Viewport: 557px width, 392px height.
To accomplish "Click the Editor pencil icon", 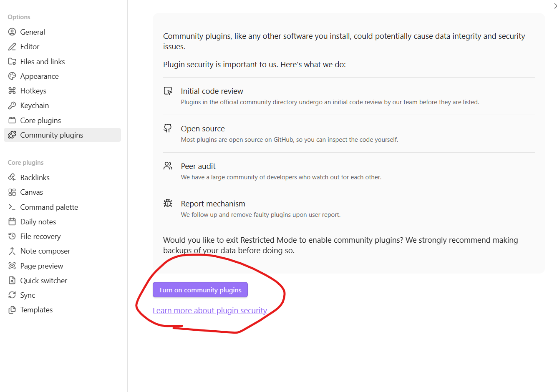I will click(x=12, y=47).
